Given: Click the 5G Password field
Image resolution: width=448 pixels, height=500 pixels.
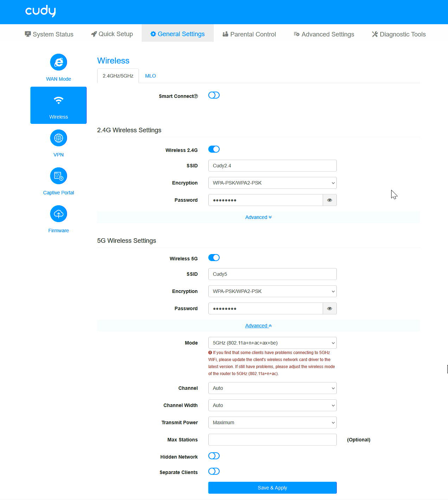Looking at the screenshot, I should tap(266, 309).
